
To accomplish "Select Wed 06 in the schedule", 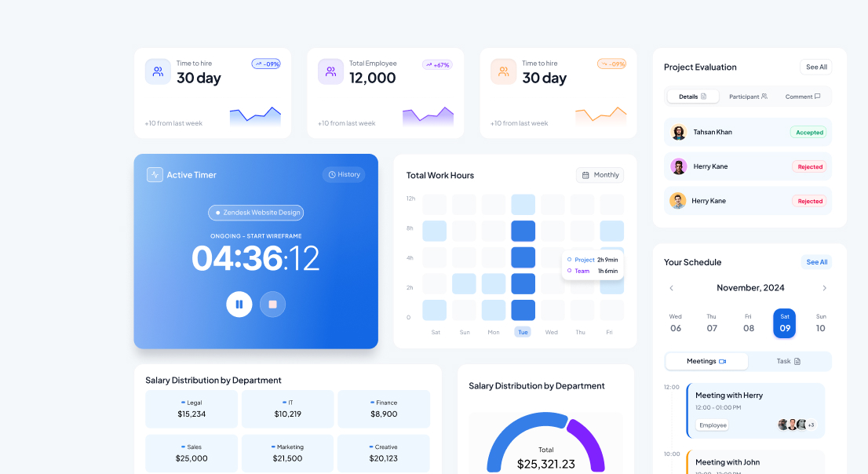I will 676,323.
